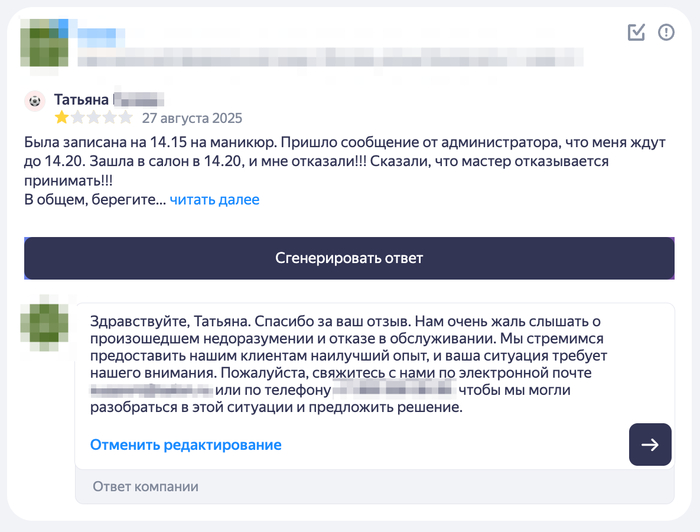
Task: Click the exclamation report icon
Action: click(x=667, y=33)
